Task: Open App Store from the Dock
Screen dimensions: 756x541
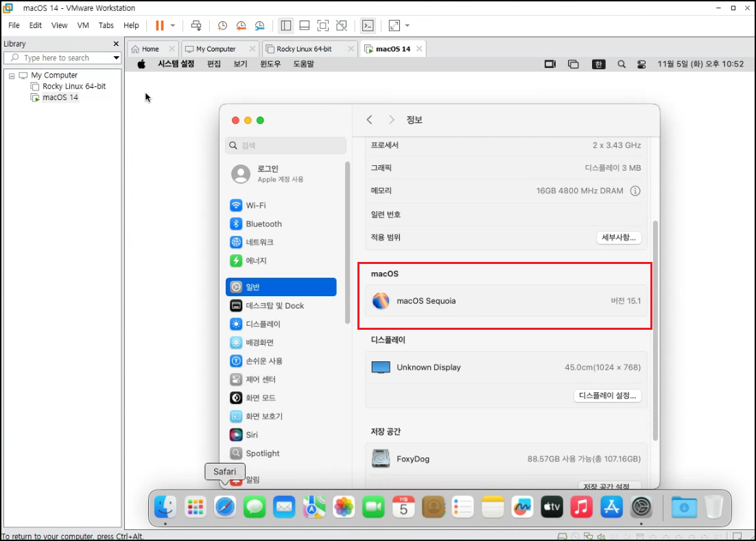Action: click(611, 507)
